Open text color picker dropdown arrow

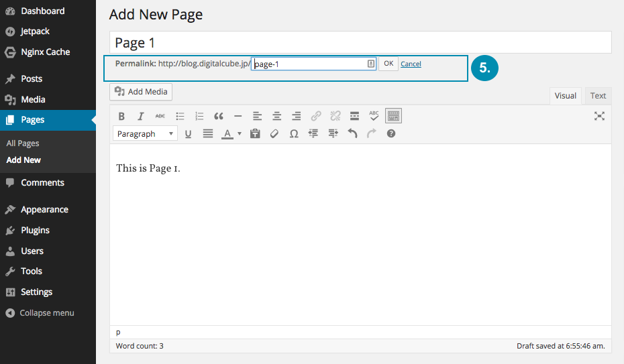(240, 134)
